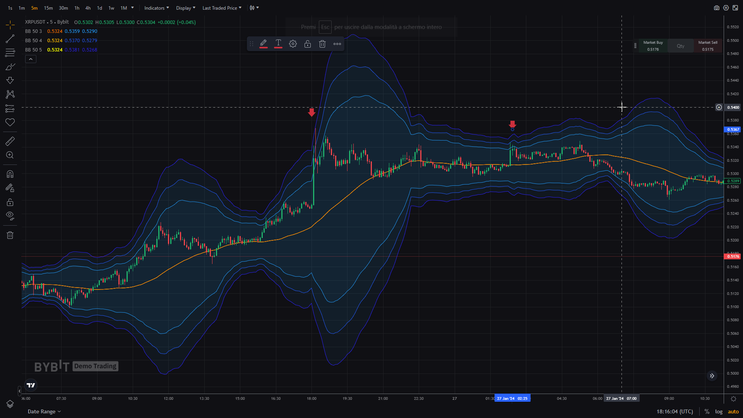
Task: Select the 1h timeframe
Action: pos(77,8)
